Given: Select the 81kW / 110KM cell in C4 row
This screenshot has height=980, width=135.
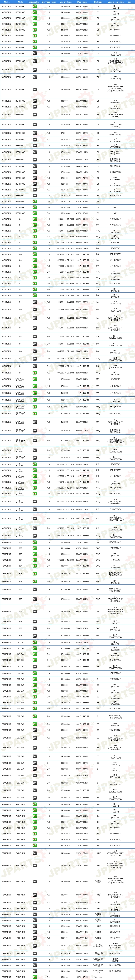Looking at the screenshot, I should tap(82, 351).
